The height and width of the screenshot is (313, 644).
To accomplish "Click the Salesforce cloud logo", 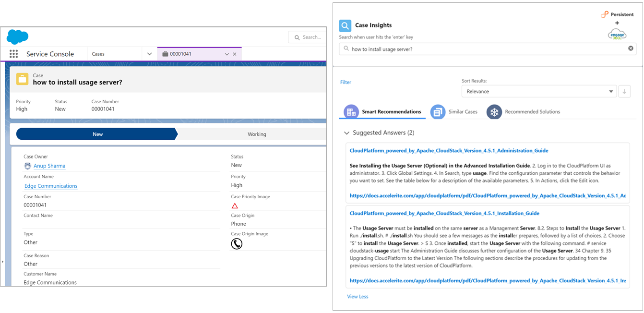I will pyautogui.click(x=17, y=36).
